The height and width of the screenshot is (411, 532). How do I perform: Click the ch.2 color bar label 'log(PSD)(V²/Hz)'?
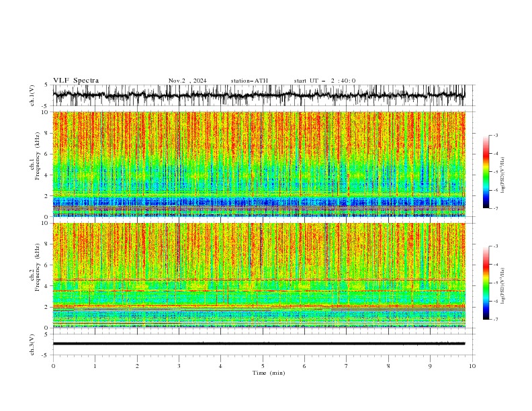[502, 286]
